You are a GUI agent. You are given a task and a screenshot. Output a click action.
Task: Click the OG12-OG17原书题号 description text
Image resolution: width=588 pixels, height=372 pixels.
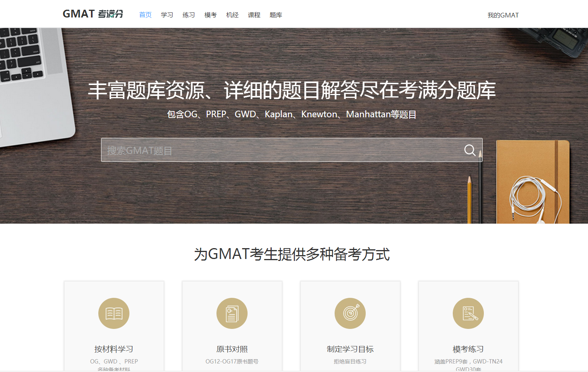[232, 361]
